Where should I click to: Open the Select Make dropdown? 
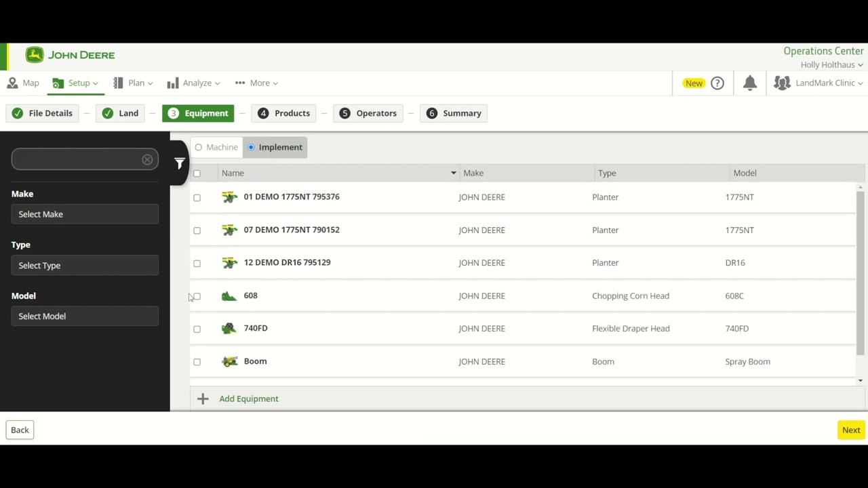(85, 214)
